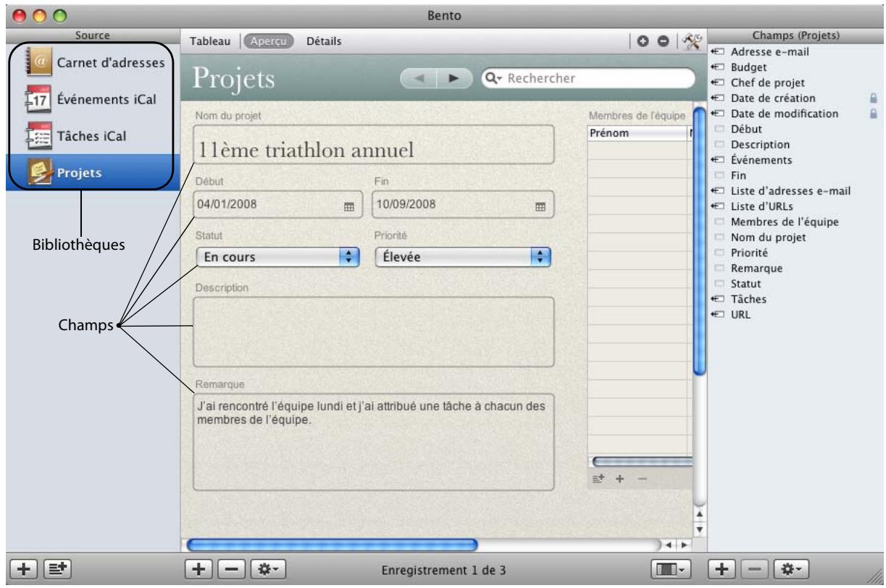Edit the Remarque text field
This screenshot has height=588, width=886.
pos(374,442)
